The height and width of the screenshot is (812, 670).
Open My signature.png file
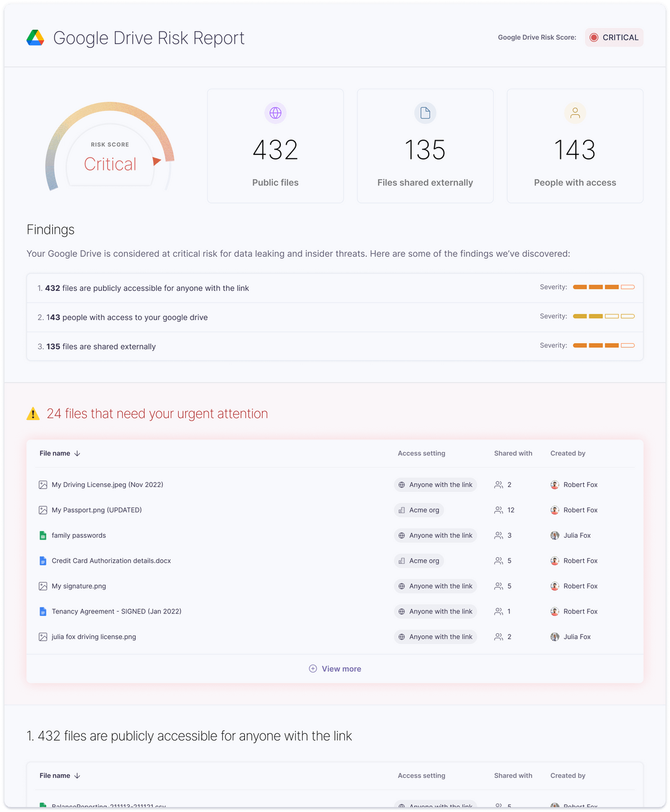tap(79, 586)
